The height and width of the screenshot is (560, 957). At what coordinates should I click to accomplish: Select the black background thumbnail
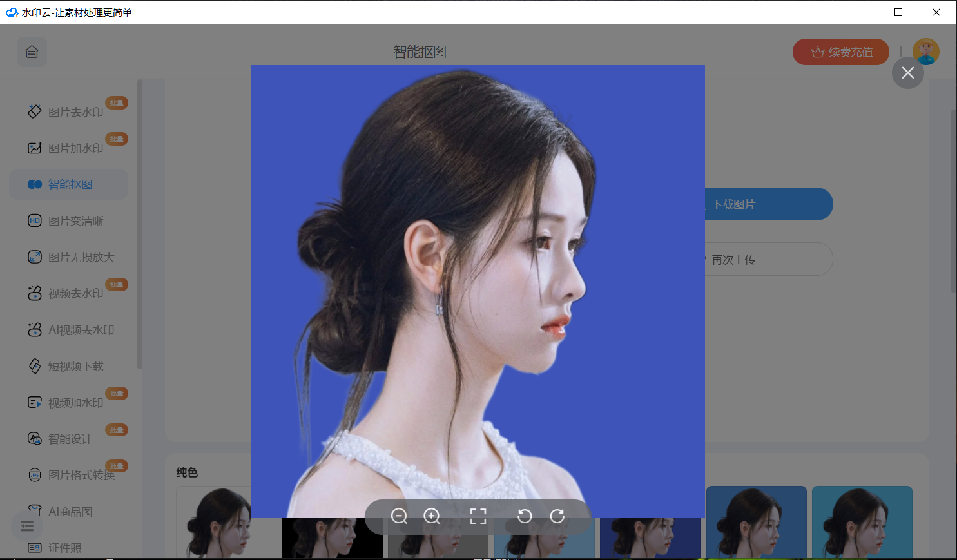(332, 538)
